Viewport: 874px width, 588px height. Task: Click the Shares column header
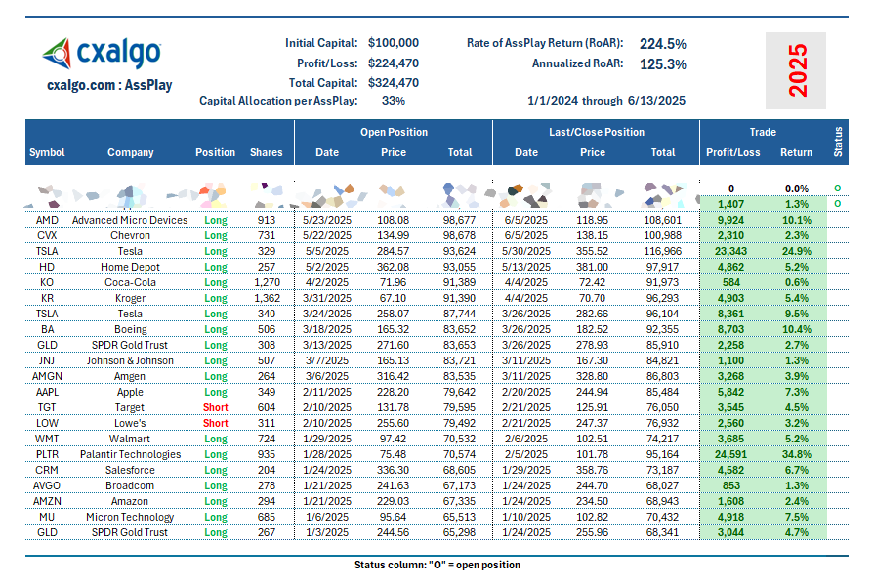pos(267,152)
